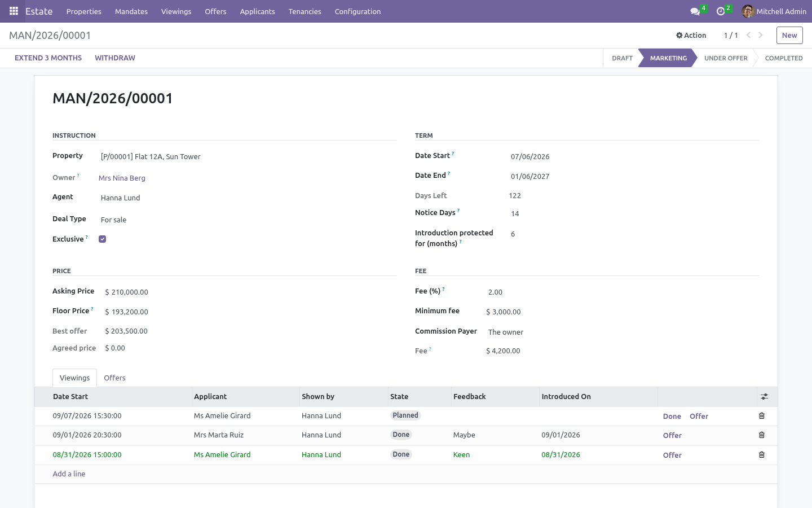Open the Action gear dropdown
812x508 pixels.
point(691,35)
